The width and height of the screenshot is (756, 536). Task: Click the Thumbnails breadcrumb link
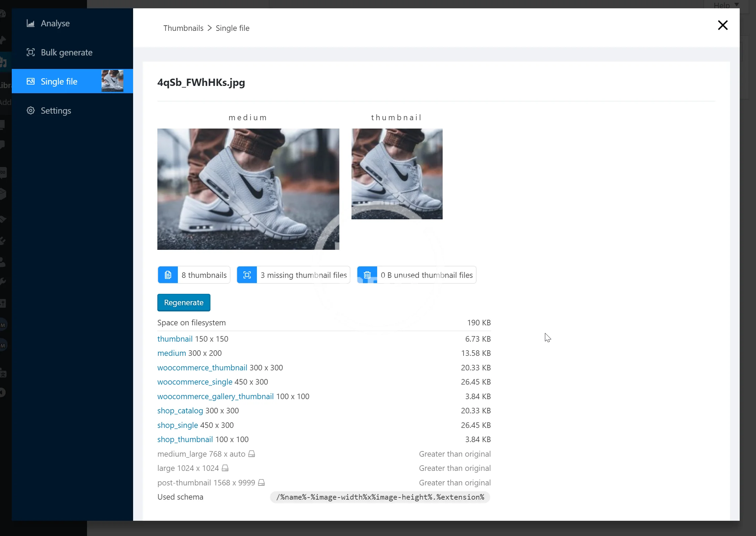coord(183,28)
